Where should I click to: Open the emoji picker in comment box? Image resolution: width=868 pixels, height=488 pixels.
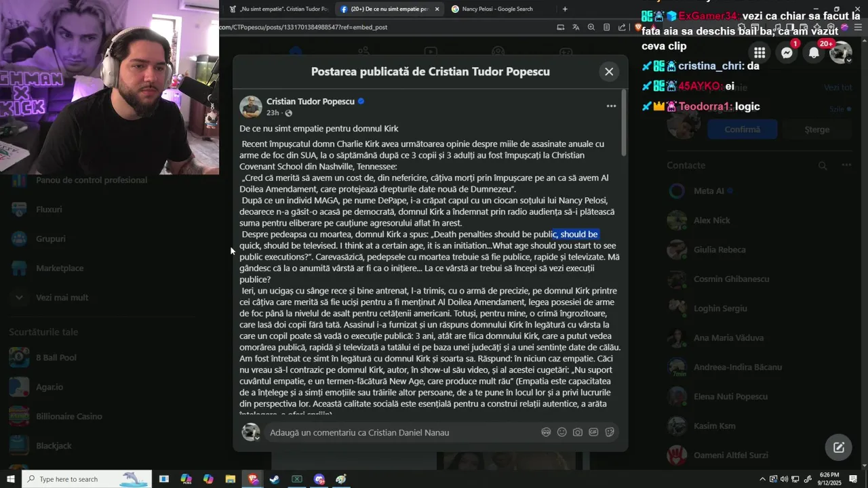[561, 432]
